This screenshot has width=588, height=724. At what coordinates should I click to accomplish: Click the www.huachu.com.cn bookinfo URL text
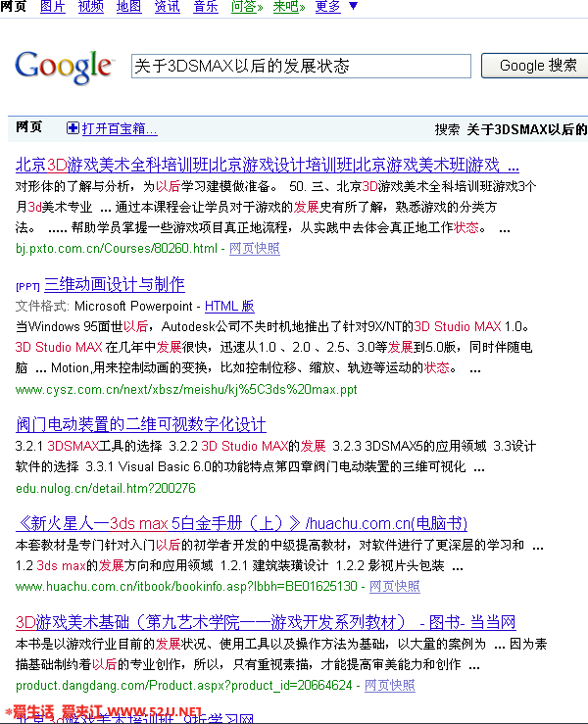tap(186, 587)
